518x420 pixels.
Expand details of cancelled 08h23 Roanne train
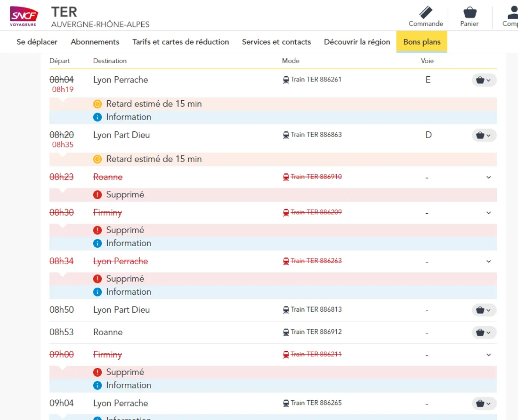[488, 177]
